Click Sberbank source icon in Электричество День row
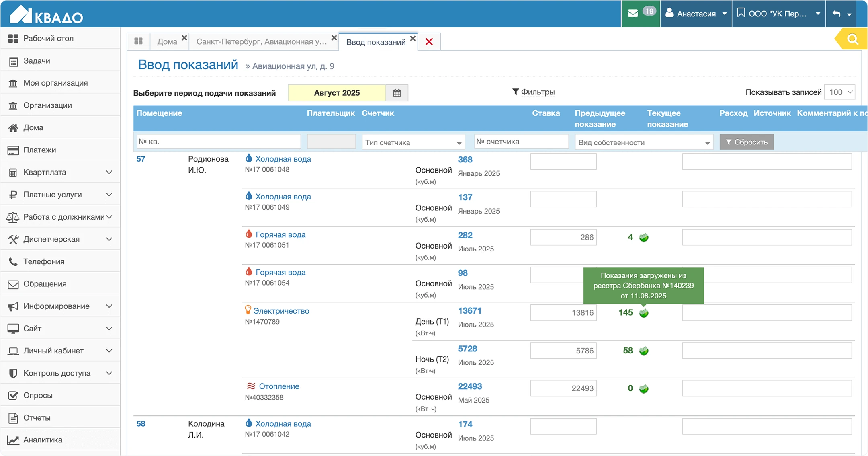This screenshot has height=456, width=868. click(644, 313)
